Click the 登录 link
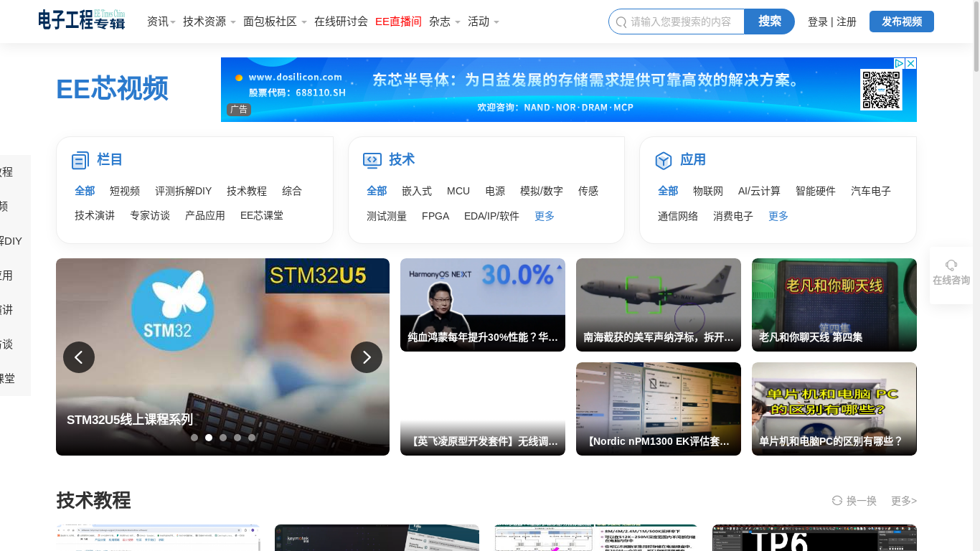Image resolution: width=980 pixels, height=551 pixels. [x=818, y=22]
